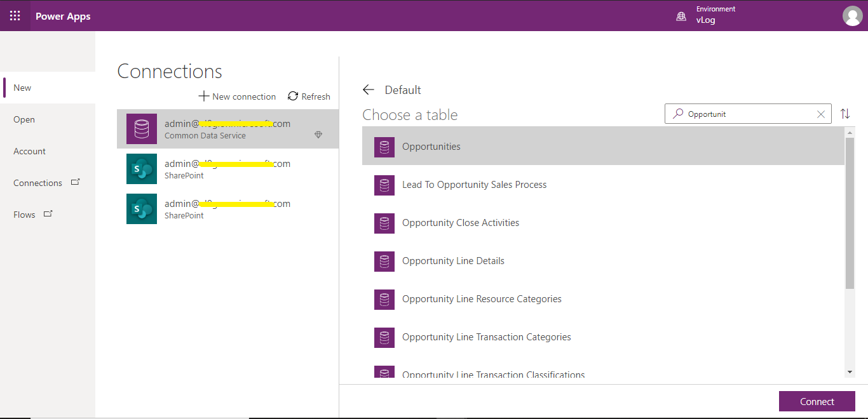Click Opportunity Line Transaction Categories icon

tap(384, 338)
